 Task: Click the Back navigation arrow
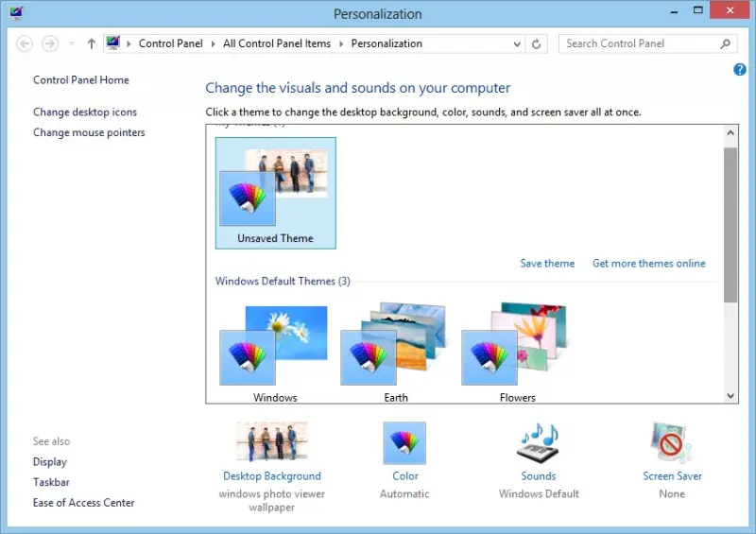coord(25,43)
